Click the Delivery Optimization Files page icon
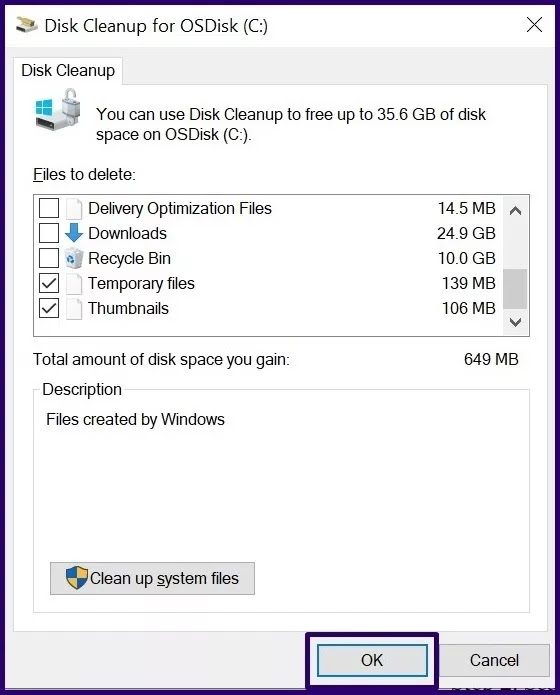 [x=74, y=208]
